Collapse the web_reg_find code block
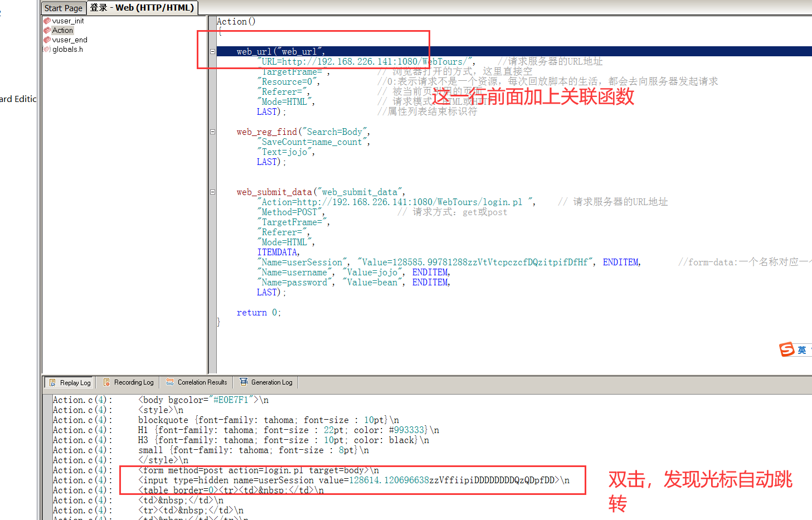This screenshot has width=812, height=520. click(x=212, y=132)
